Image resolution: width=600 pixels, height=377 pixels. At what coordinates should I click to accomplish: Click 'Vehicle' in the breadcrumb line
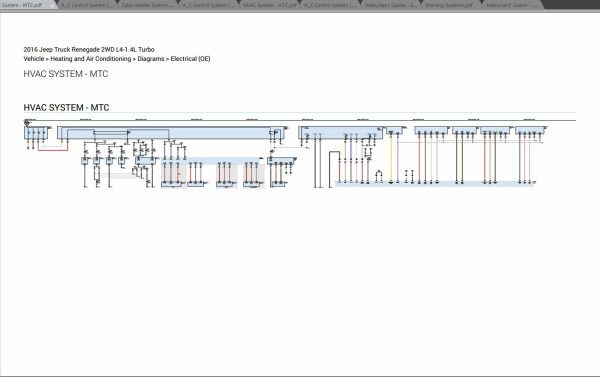pos(34,59)
